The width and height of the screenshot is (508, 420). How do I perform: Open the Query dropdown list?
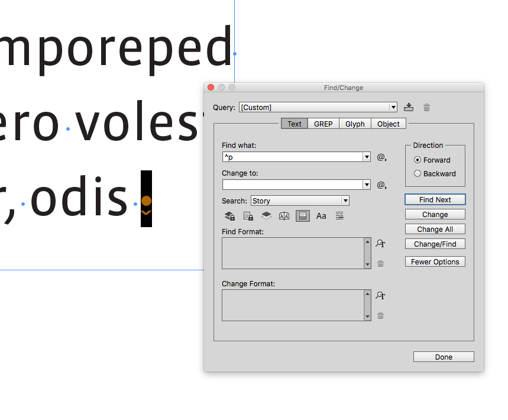point(393,107)
